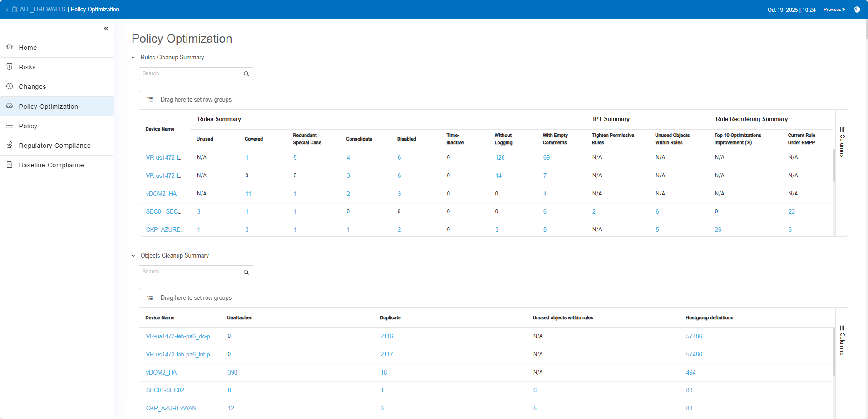Click the Changes history icon

tap(10, 86)
